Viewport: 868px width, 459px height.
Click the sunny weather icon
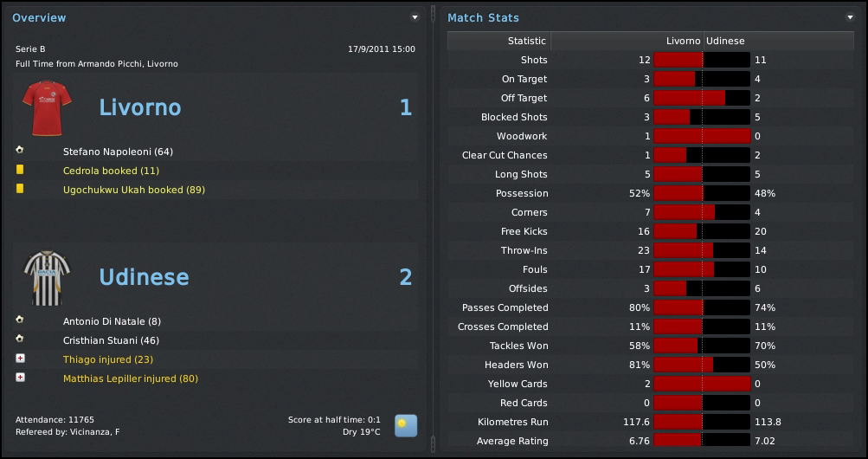[x=406, y=425]
